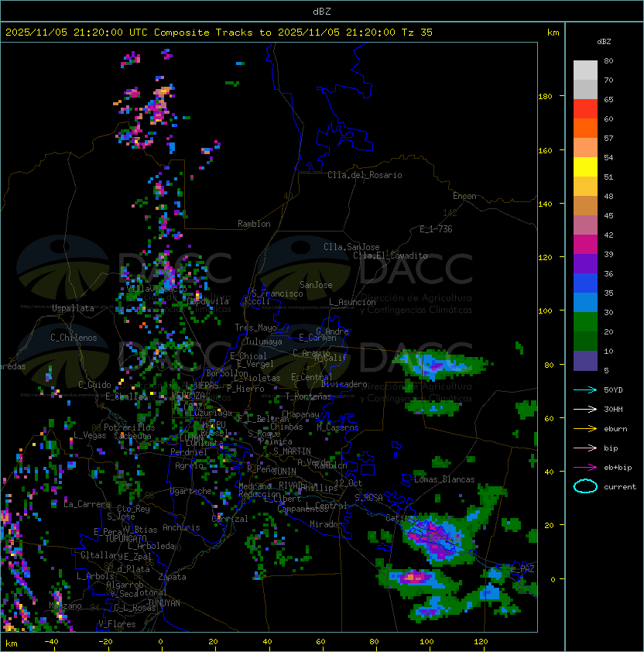Click the '57' value in dBZ legend

pyautogui.click(x=608, y=138)
